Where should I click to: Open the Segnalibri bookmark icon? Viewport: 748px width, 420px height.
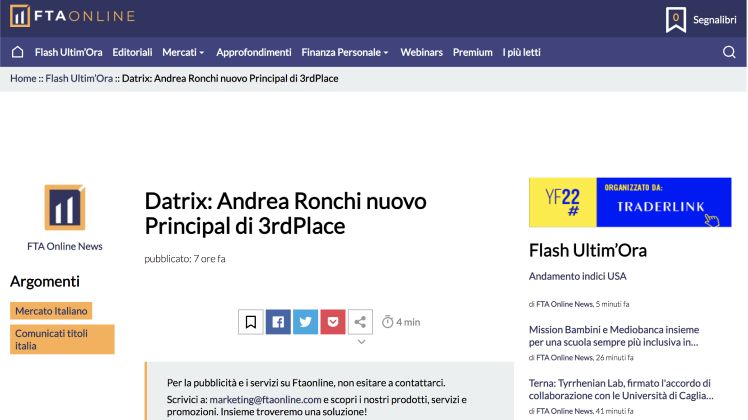(675, 20)
